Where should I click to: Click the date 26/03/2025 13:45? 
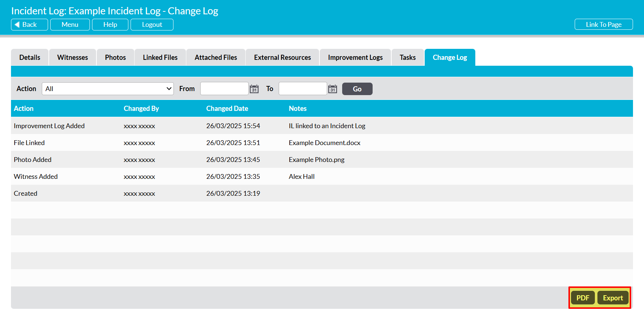[x=233, y=159]
